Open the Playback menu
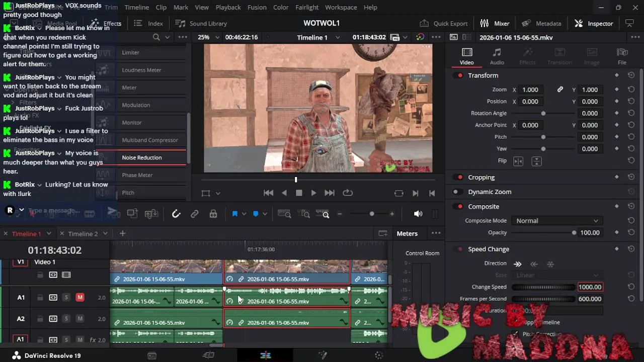Screen dimensions: 644x362 (228, 8)
